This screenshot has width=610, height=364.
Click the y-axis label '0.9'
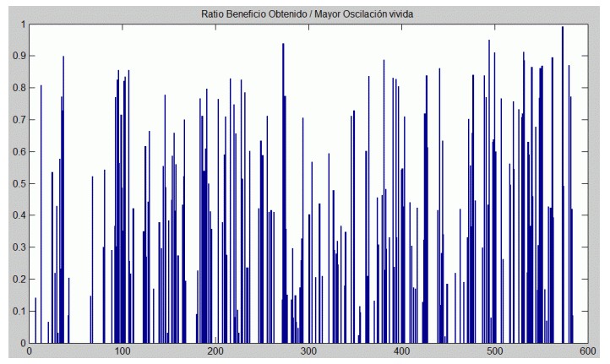click(19, 56)
